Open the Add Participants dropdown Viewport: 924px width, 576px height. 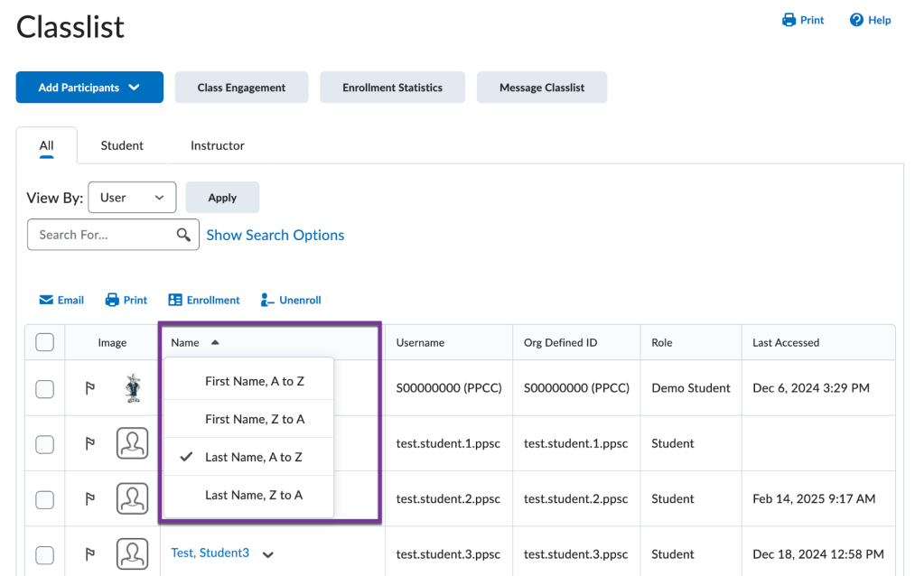point(89,87)
